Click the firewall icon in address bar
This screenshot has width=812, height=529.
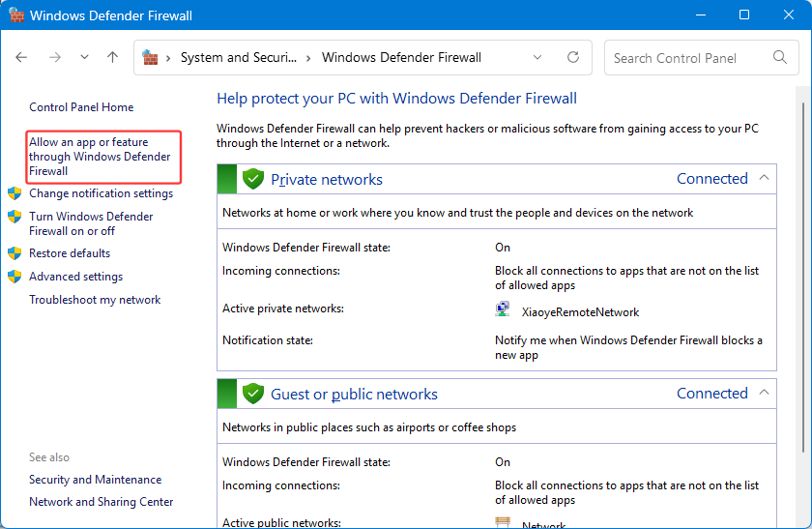pyautogui.click(x=151, y=57)
